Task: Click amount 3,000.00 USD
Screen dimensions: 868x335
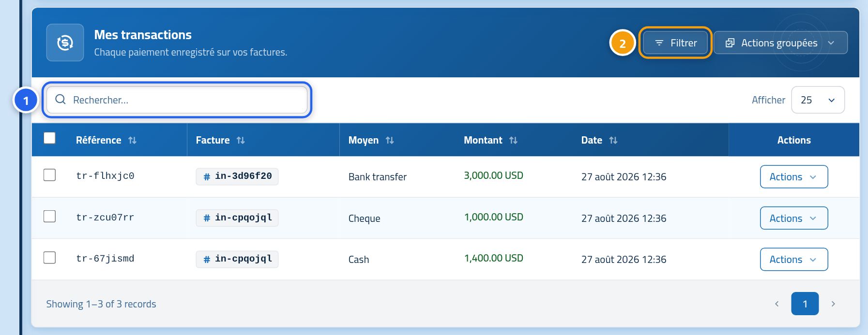Action: pyautogui.click(x=493, y=175)
